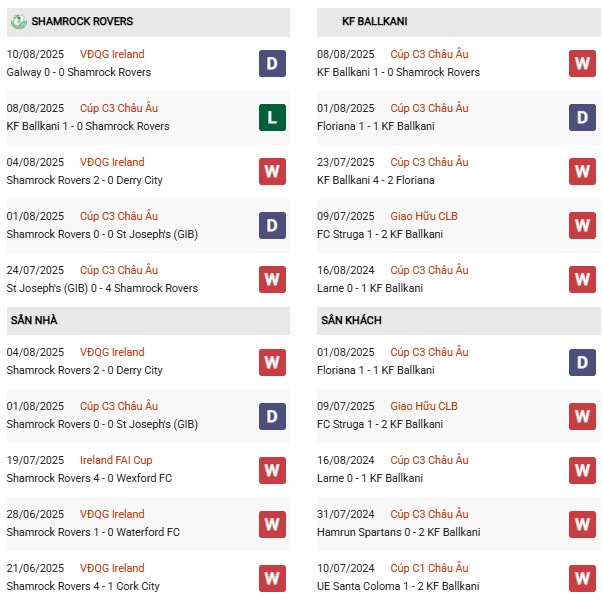Open Ireland FAI Cup competition link
Viewport: 603px width, 599px height.
116,460
